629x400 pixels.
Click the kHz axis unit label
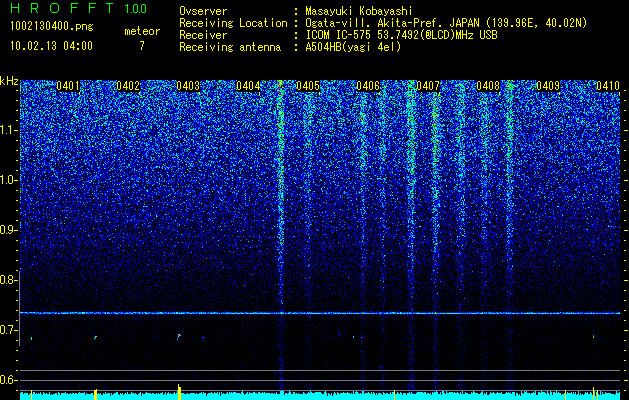pyautogui.click(x=9, y=81)
